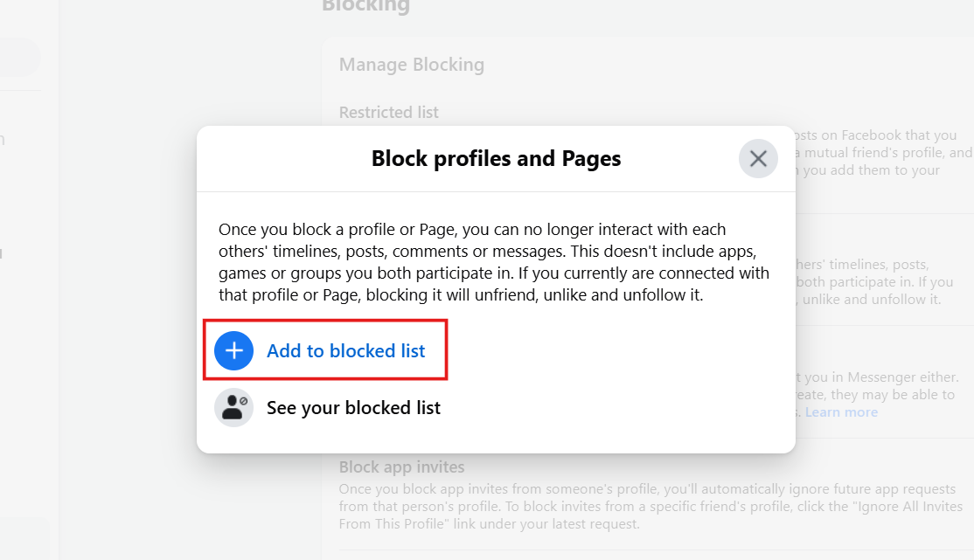Click the dimmed search field in left sidebar
Image resolution: width=974 pixels, height=560 pixels.
[19, 58]
